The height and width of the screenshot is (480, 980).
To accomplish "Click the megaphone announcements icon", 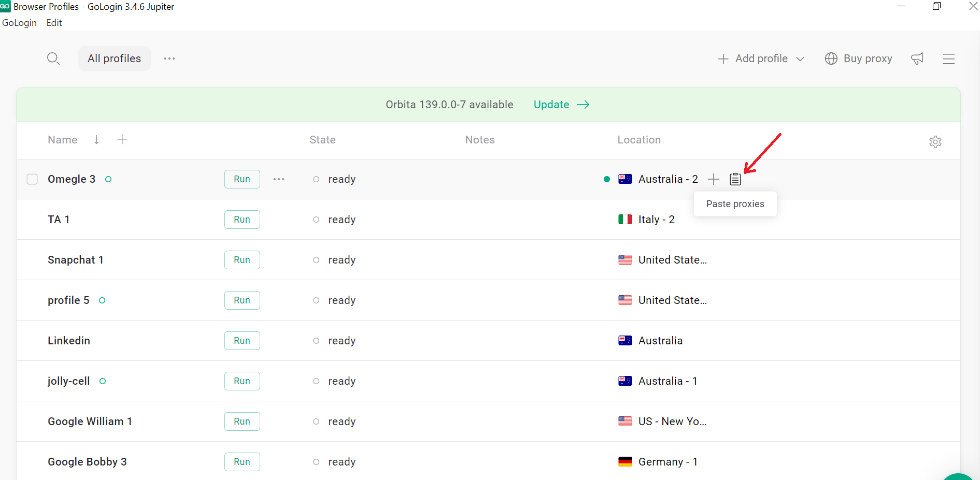I will pos(917,59).
